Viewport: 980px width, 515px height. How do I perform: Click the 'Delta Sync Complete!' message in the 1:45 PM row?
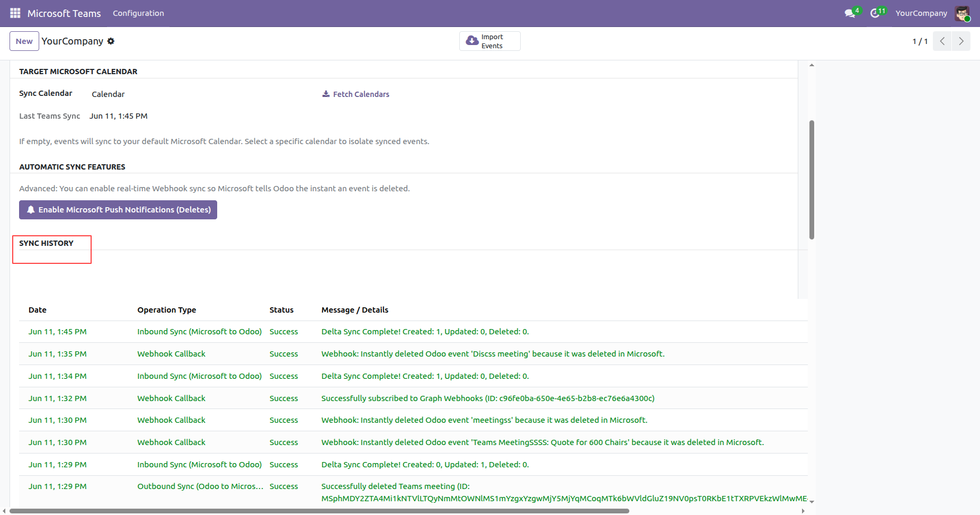coord(425,332)
